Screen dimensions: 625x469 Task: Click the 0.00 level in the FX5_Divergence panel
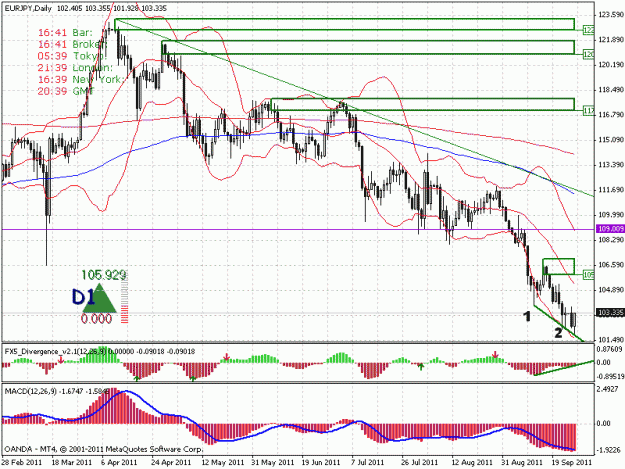coord(604,362)
